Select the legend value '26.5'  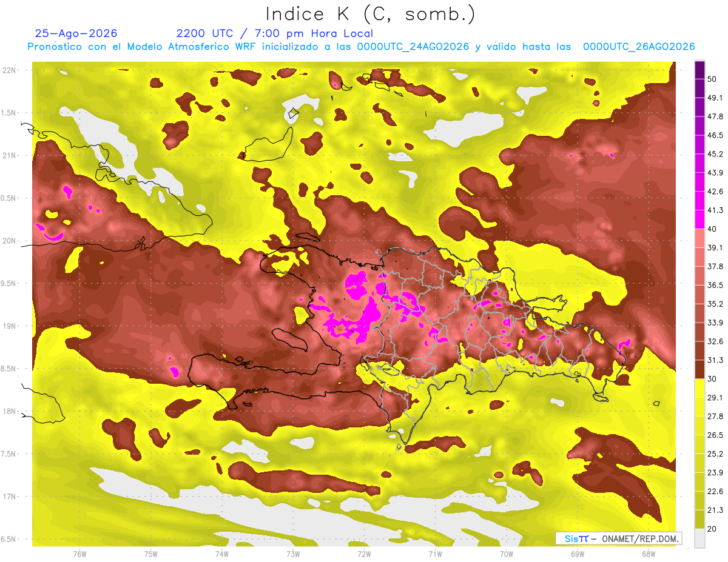pos(715,435)
